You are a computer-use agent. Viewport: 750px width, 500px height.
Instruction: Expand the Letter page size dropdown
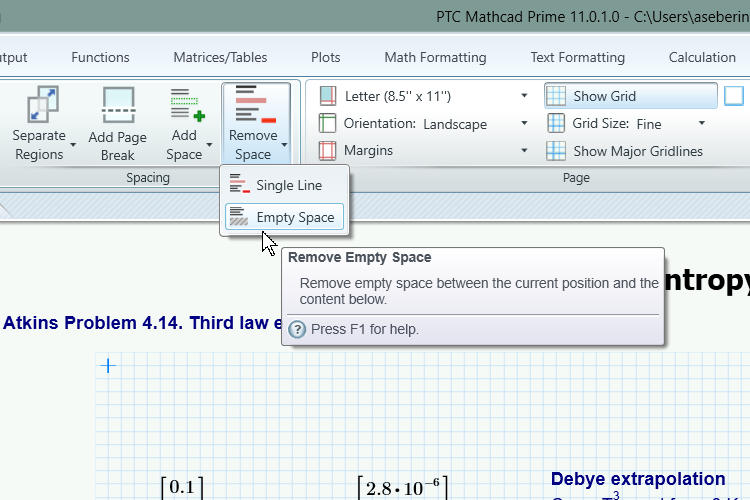524,96
